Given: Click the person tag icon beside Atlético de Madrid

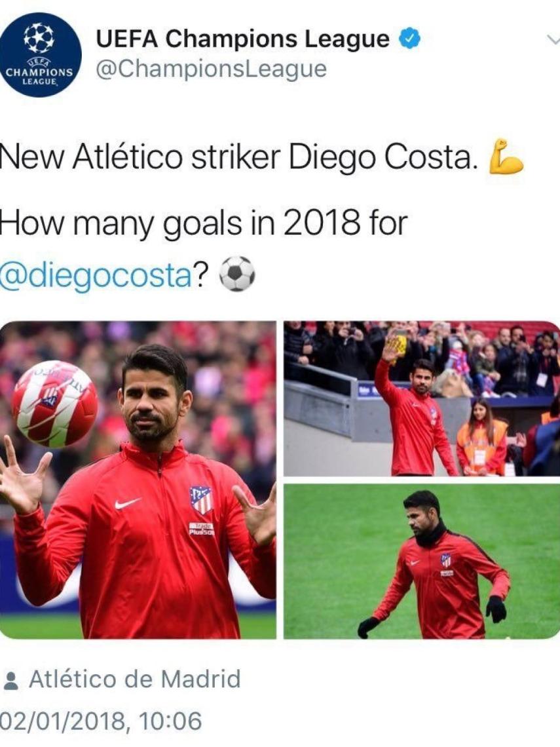Looking at the screenshot, I should pos(10,680).
